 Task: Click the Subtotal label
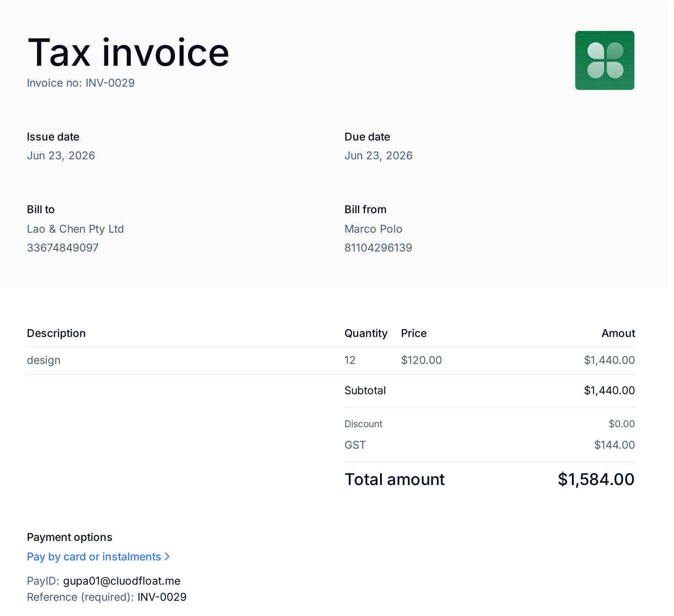[365, 391]
